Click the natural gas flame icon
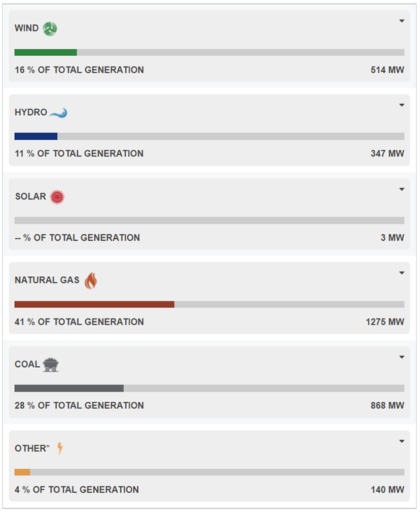Viewport: 420px width, 514px height. pyautogui.click(x=91, y=280)
